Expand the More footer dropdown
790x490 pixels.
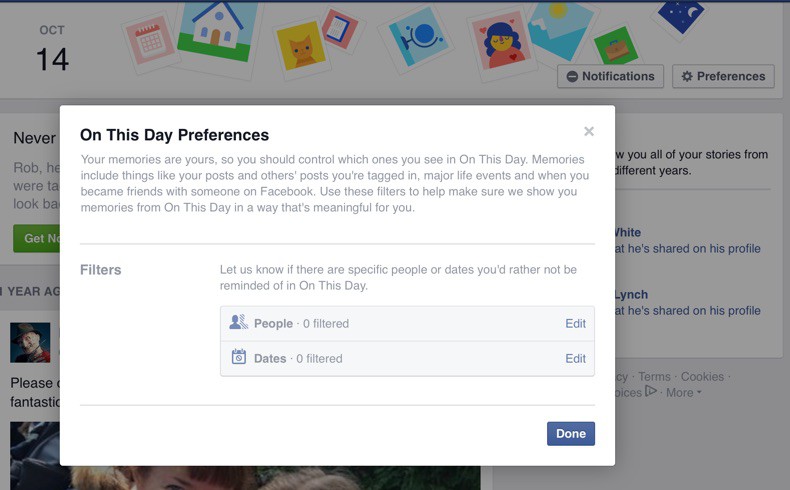click(x=683, y=393)
